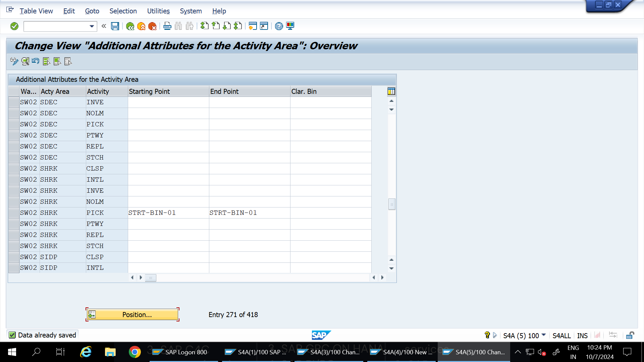Image resolution: width=644 pixels, height=362 pixels.
Task: Save the current entries
Action: pyautogui.click(x=115, y=26)
